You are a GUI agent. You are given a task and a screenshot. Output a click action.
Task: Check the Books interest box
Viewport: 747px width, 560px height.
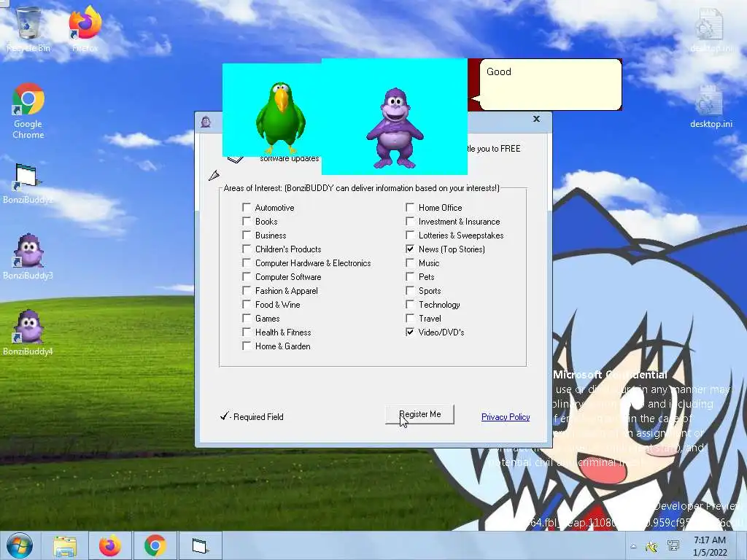(x=247, y=221)
